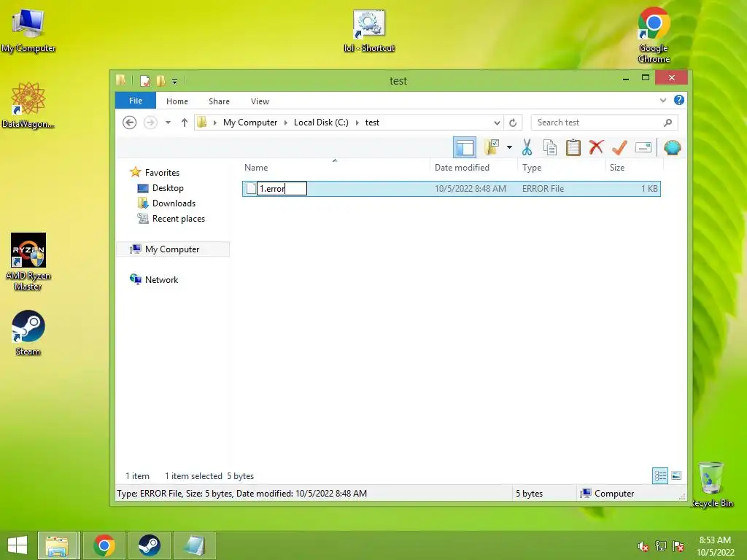Image resolution: width=747 pixels, height=560 pixels.
Task: Select the lol - Shortcut desktop icon
Action: tap(369, 31)
